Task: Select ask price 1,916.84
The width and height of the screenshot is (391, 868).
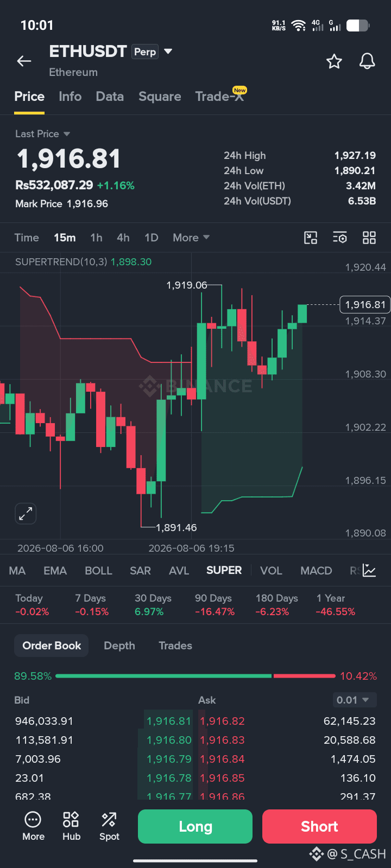Action: [222, 759]
